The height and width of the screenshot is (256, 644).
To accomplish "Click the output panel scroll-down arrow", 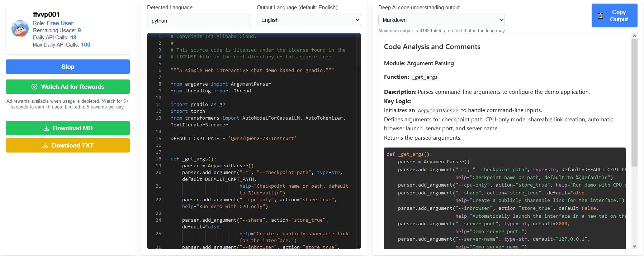I will coord(634,246).
